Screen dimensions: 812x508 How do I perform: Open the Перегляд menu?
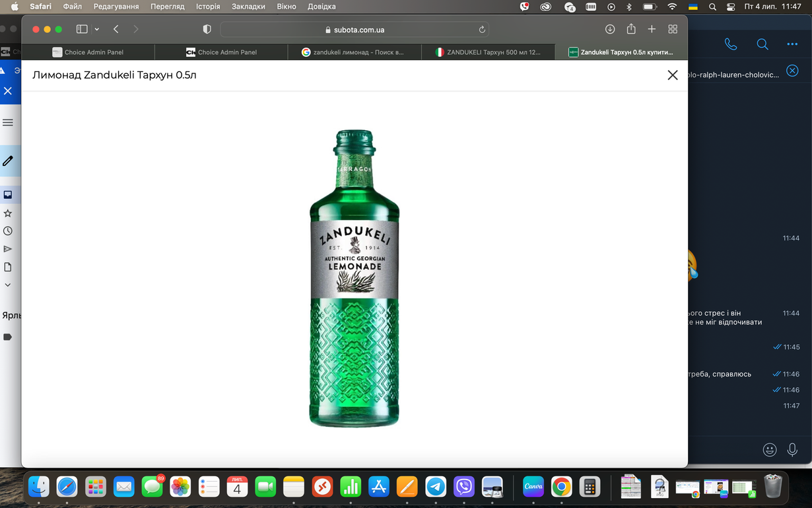pyautogui.click(x=167, y=7)
